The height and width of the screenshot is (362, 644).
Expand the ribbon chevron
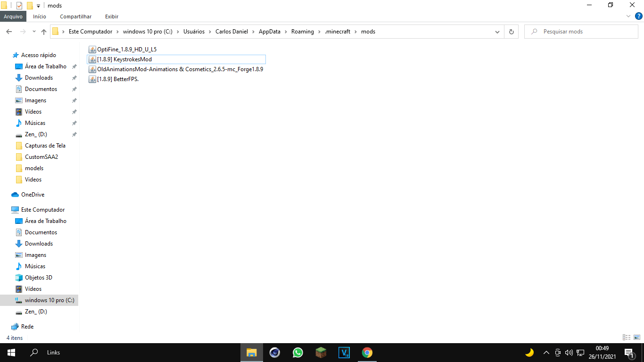pos(628,16)
